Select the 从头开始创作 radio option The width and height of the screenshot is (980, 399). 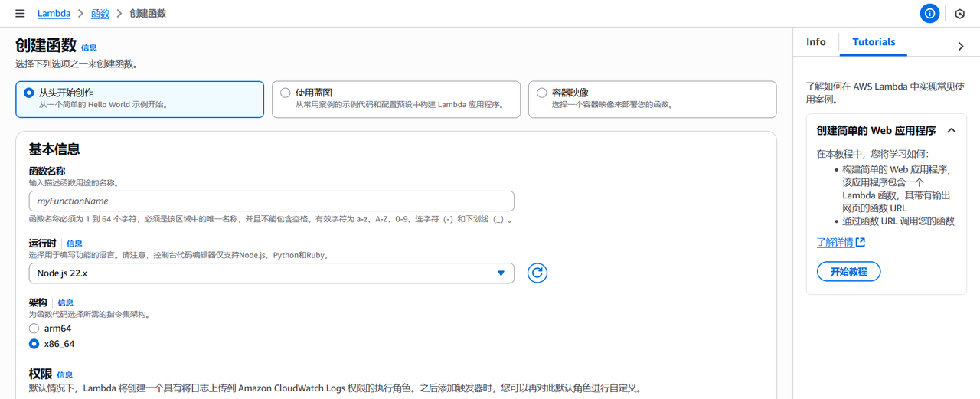[x=29, y=93]
